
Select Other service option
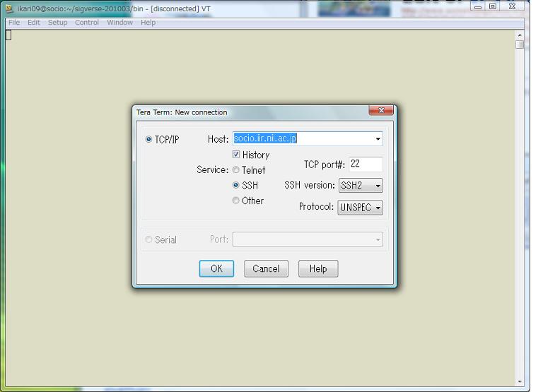pyautogui.click(x=236, y=201)
